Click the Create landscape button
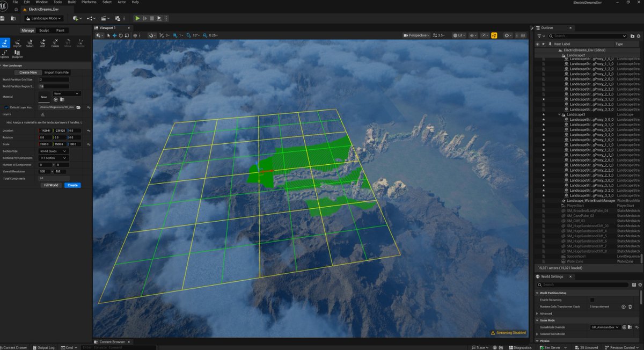Viewport: 644px width, 350px height. [72, 185]
